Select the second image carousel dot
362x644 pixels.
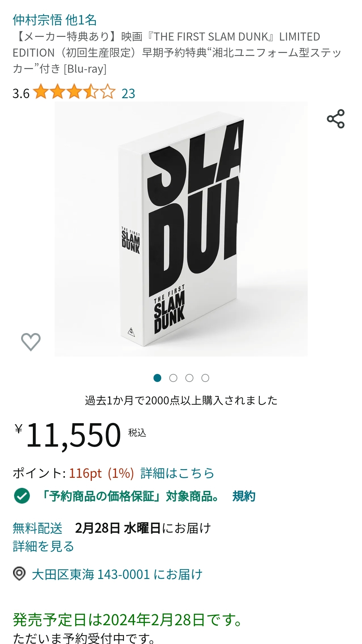coord(173,378)
